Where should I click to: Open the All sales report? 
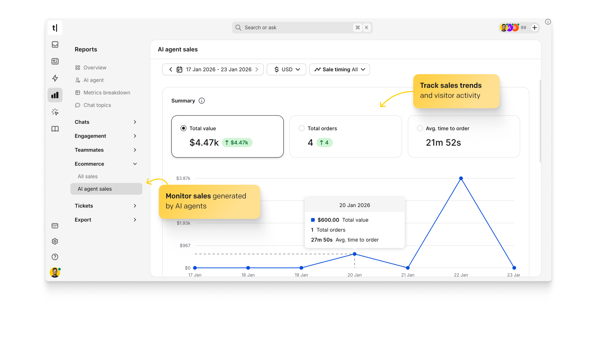88,176
